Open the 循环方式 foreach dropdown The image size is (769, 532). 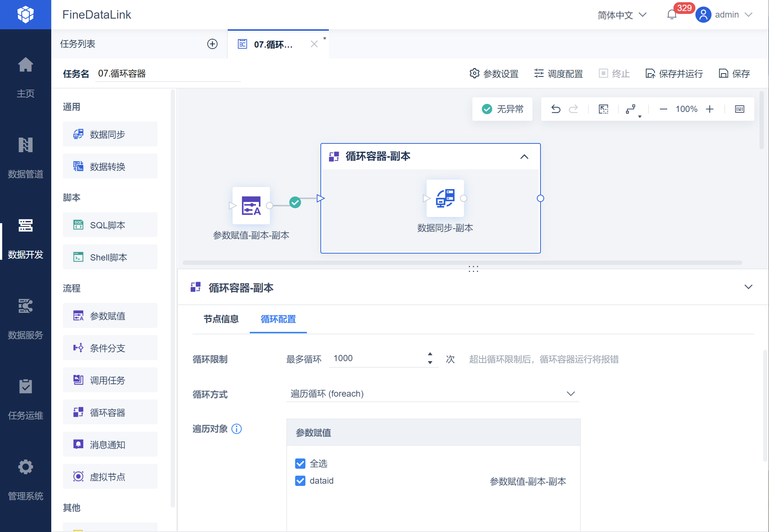432,394
